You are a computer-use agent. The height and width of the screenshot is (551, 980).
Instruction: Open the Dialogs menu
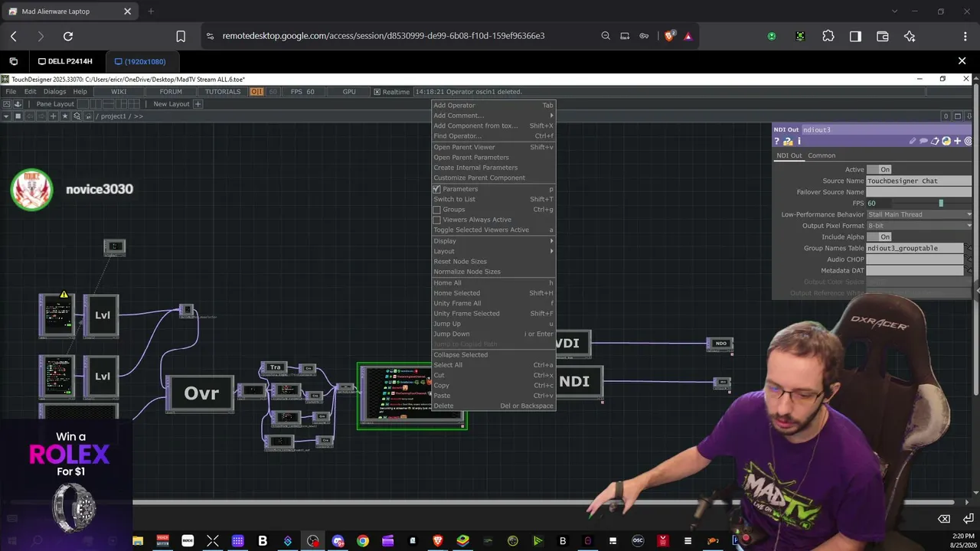coord(54,92)
